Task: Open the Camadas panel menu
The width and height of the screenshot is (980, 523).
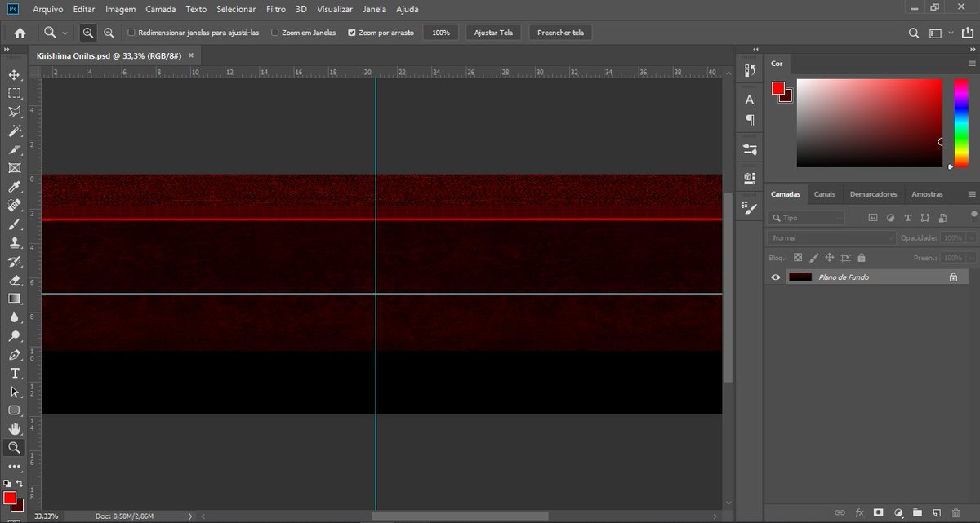Action: tap(972, 194)
